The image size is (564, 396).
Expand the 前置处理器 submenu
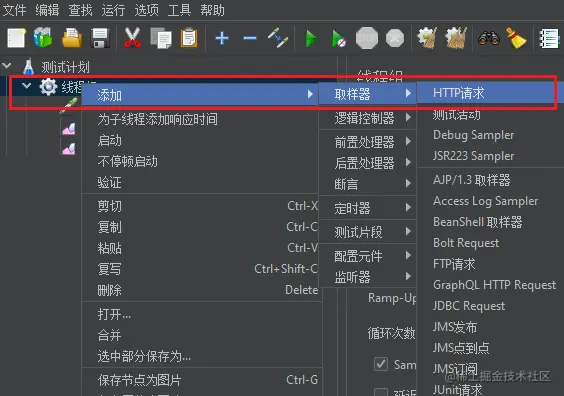tap(368, 142)
